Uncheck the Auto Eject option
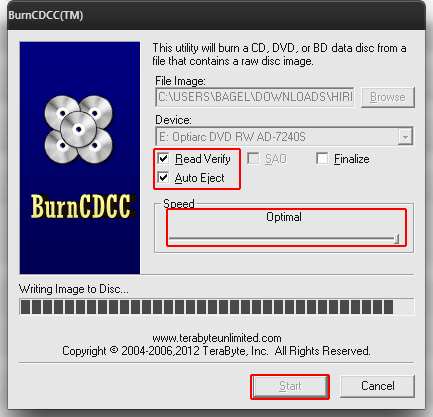 [x=163, y=177]
